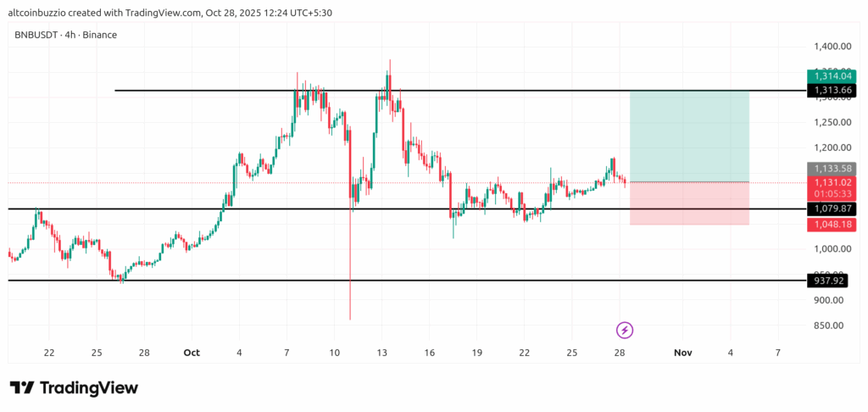Click the 1,000.00 price scale label

(x=828, y=249)
